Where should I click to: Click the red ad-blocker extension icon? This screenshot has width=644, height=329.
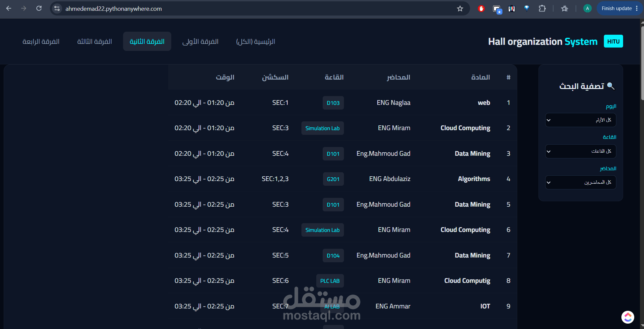click(x=481, y=8)
